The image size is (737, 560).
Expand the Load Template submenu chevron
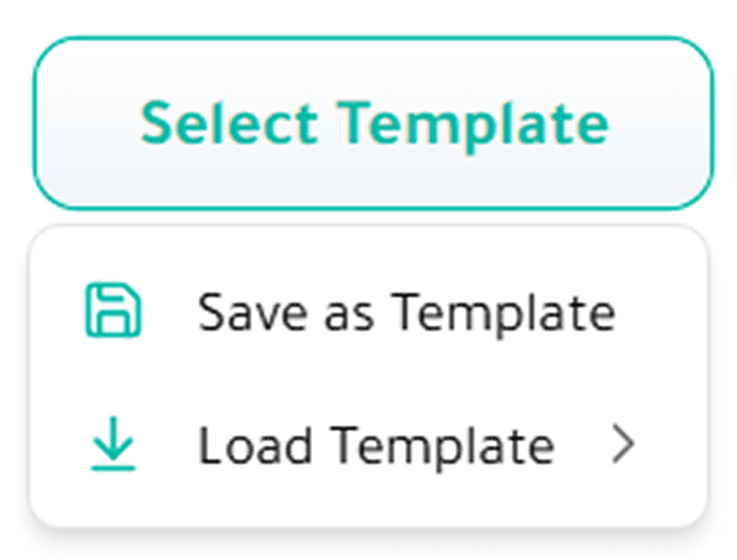click(x=622, y=446)
